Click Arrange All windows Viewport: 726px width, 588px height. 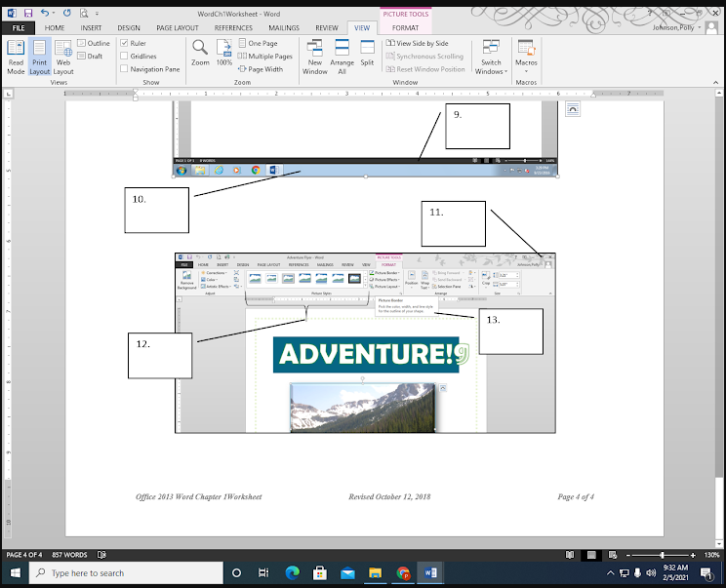click(342, 57)
